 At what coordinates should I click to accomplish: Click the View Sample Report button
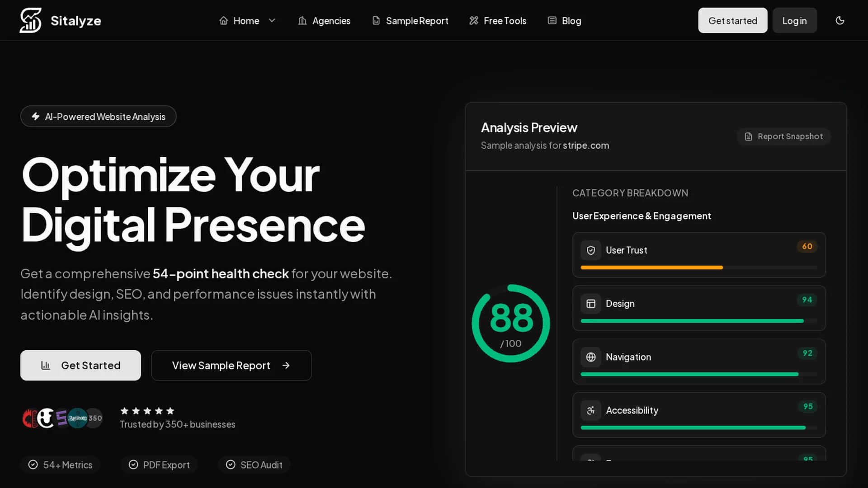[x=231, y=365]
